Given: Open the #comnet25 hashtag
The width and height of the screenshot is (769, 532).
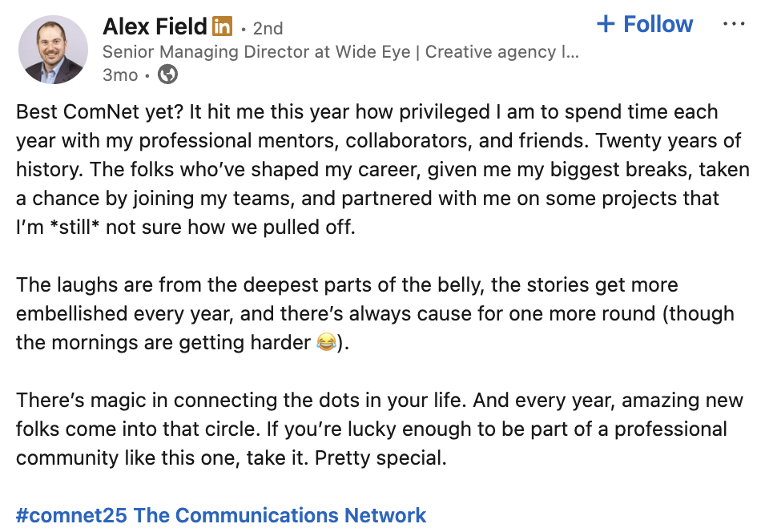Looking at the screenshot, I should 72,514.
